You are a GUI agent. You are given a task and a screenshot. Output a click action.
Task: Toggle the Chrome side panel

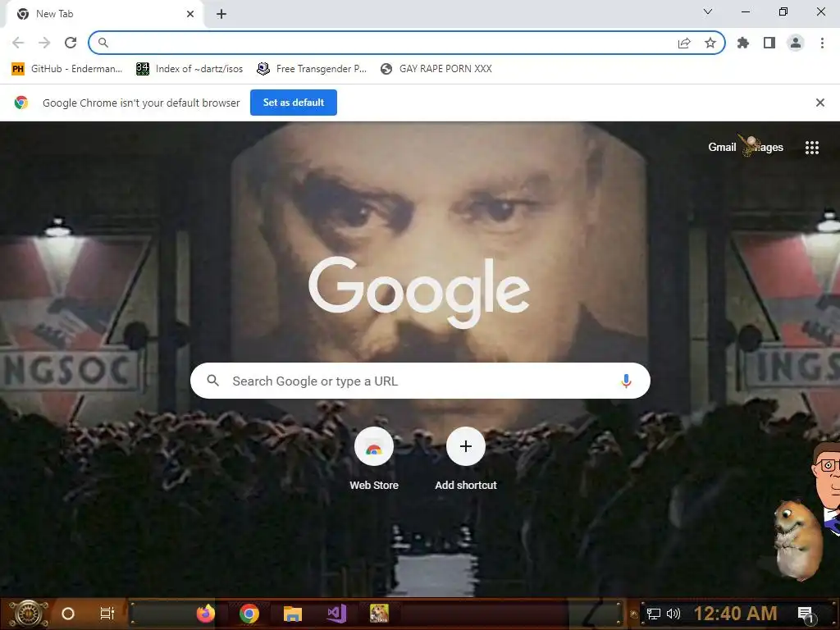(769, 43)
